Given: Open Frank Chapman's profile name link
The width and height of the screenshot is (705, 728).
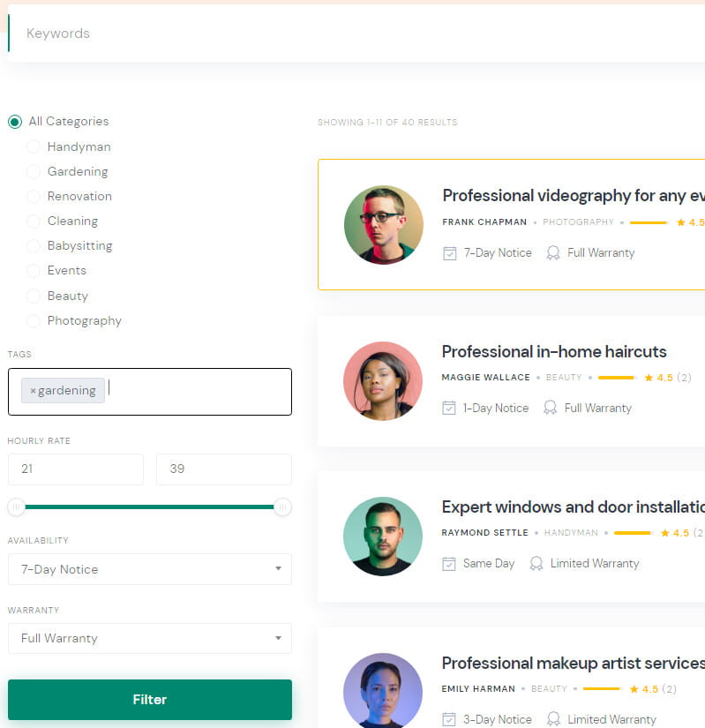Looking at the screenshot, I should coord(484,222).
